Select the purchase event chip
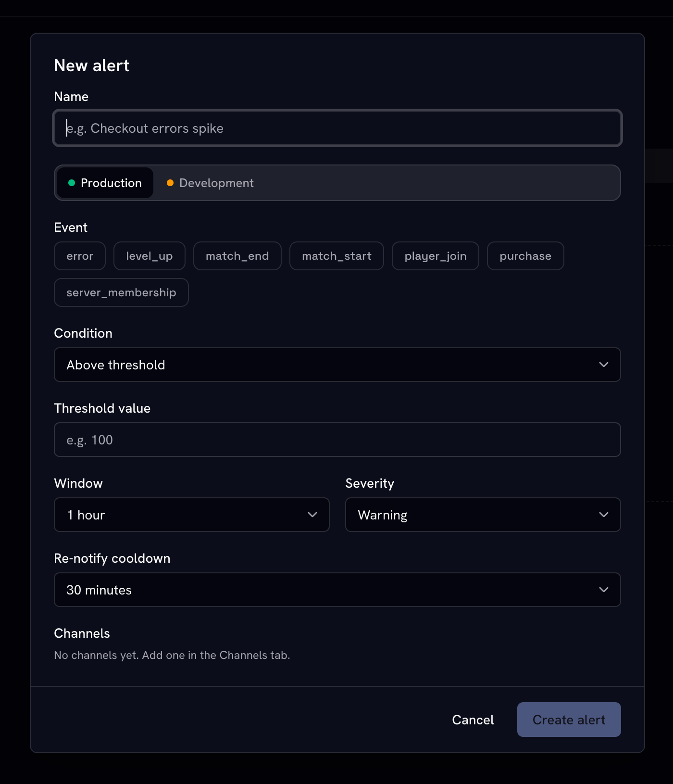Viewport: 673px width, 784px height. [x=525, y=256]
